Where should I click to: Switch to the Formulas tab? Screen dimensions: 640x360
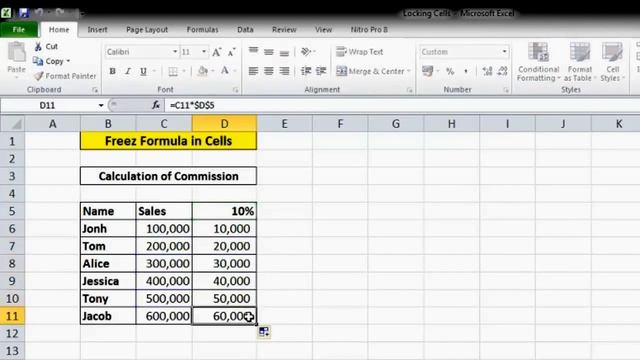pyautogui.click(x=202, y=29)
